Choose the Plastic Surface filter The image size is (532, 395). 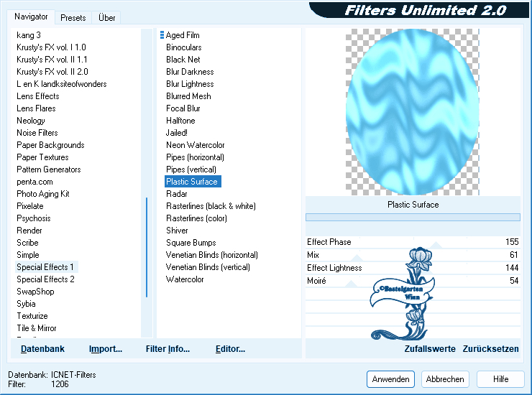[x=193, y=182]
